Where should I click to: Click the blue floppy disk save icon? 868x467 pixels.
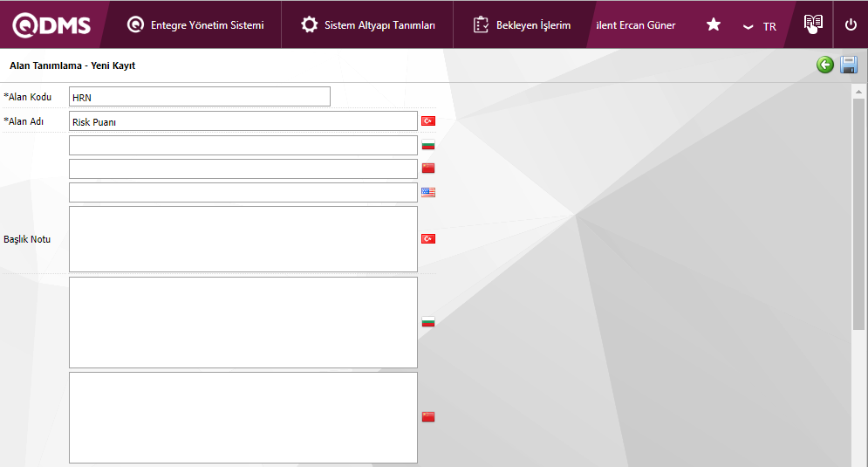pos(848,65)
